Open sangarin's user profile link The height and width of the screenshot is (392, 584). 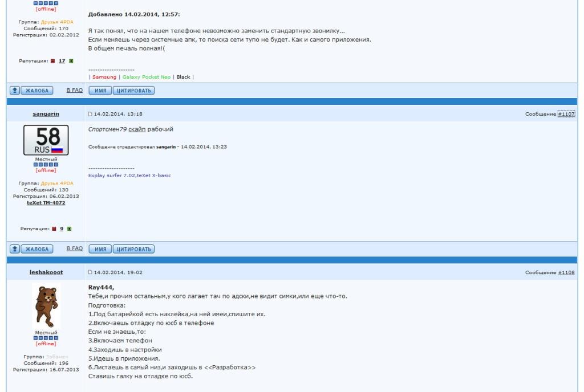coord(46,114)
